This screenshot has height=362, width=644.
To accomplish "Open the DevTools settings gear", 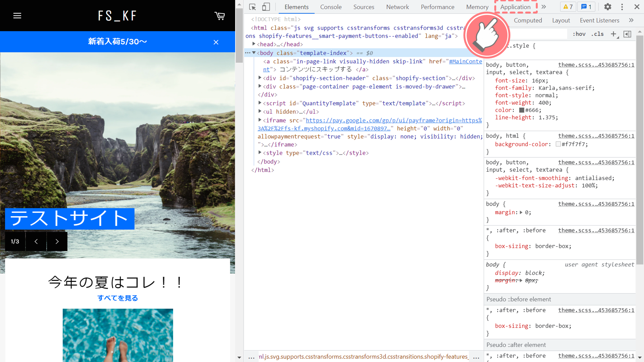I will click(608, 7).
